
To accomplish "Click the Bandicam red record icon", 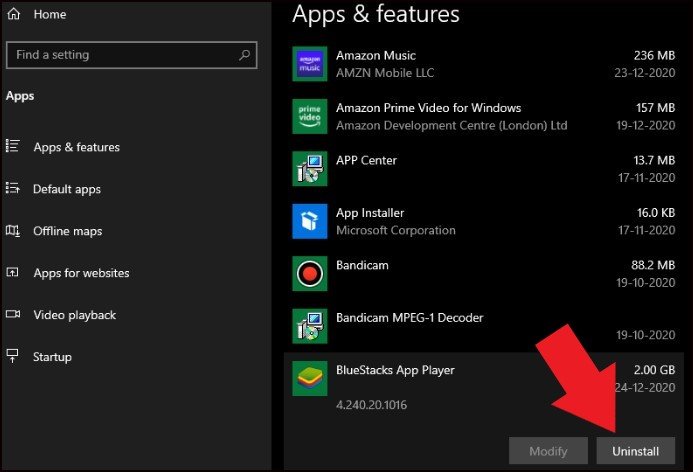I will [x=310, y=273].
